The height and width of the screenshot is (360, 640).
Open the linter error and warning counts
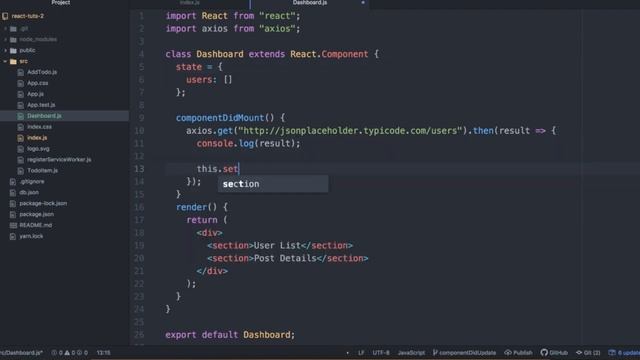(x=69, y=353)
